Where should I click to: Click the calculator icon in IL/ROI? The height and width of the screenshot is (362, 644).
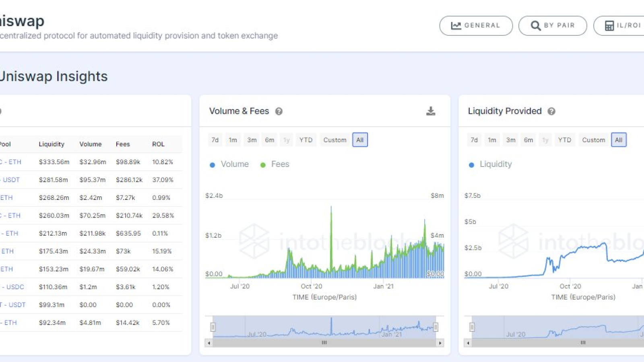[609, 26]
